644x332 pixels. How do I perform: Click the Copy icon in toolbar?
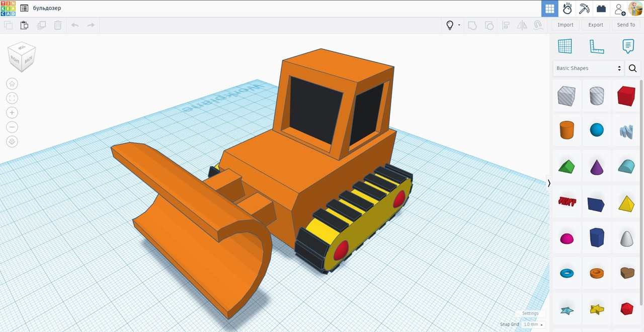[x=8, y=25]
